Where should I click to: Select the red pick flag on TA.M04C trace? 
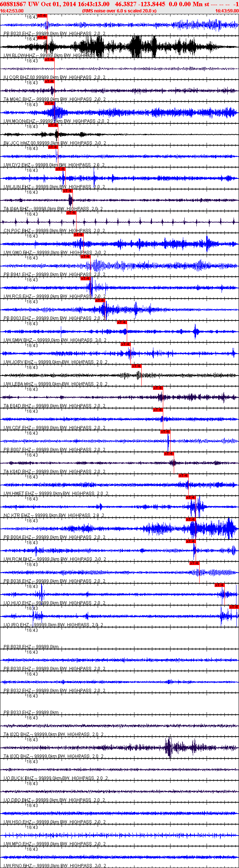click(50, 81)
